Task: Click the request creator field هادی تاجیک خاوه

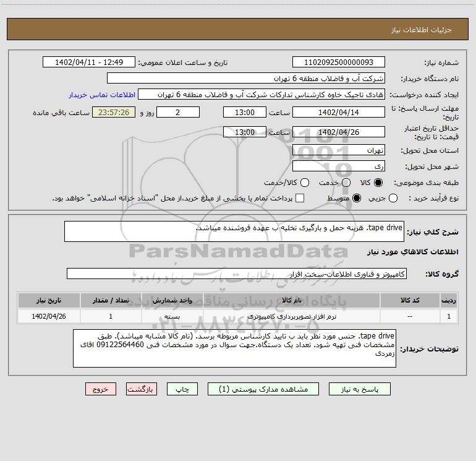Action: click(261, 95)
